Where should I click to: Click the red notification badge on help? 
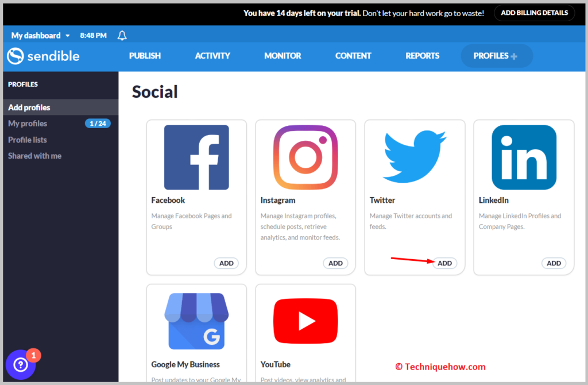coord(33,355)
